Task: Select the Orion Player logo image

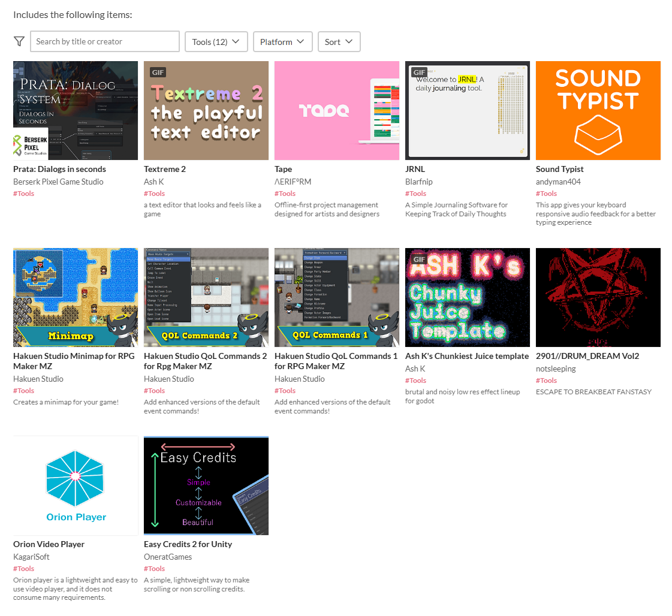Action: [76, 485]
